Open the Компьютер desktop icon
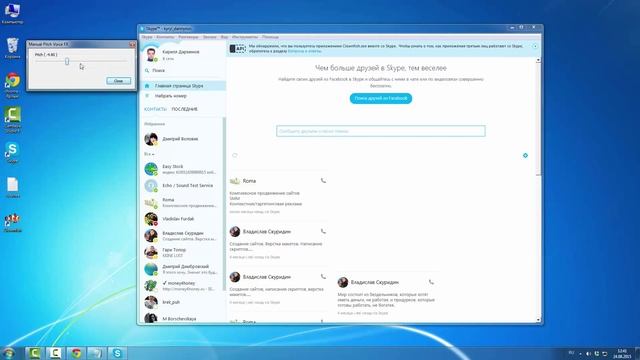 12,13
